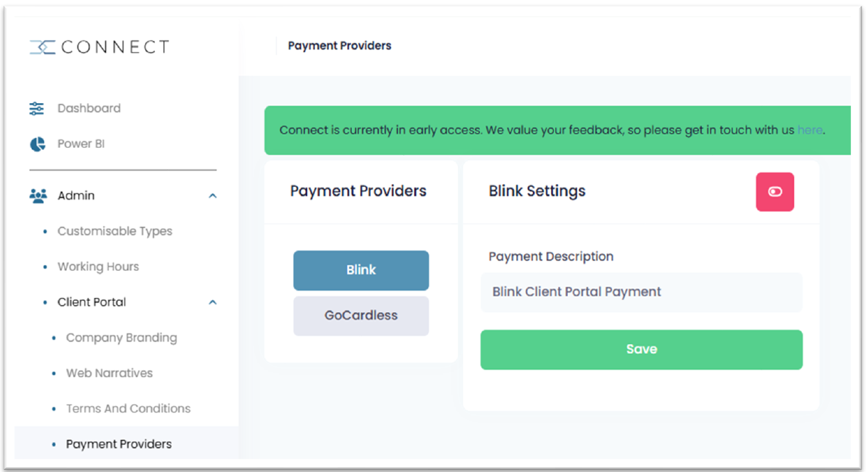Go to Company Branding settings

(x=122, y=338)
